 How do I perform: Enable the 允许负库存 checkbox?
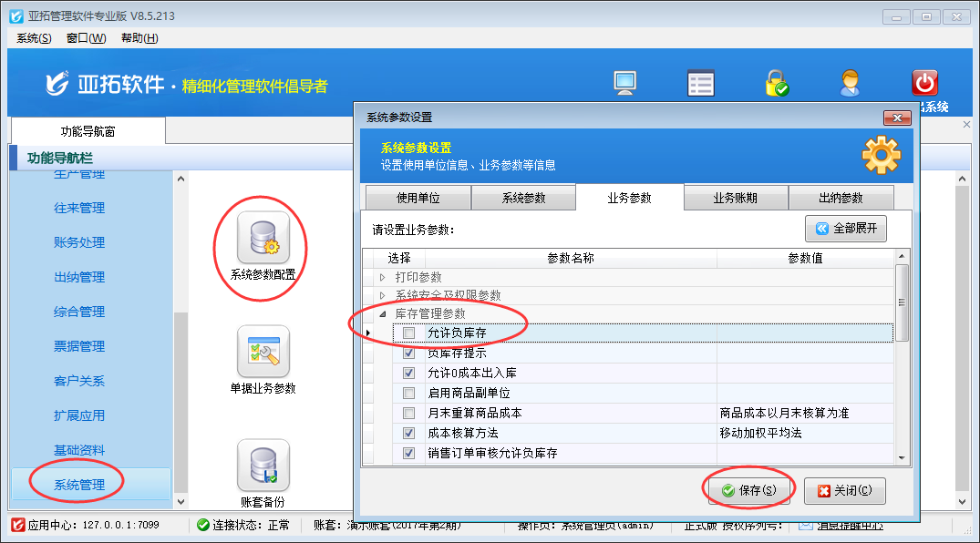pos(408,333)
